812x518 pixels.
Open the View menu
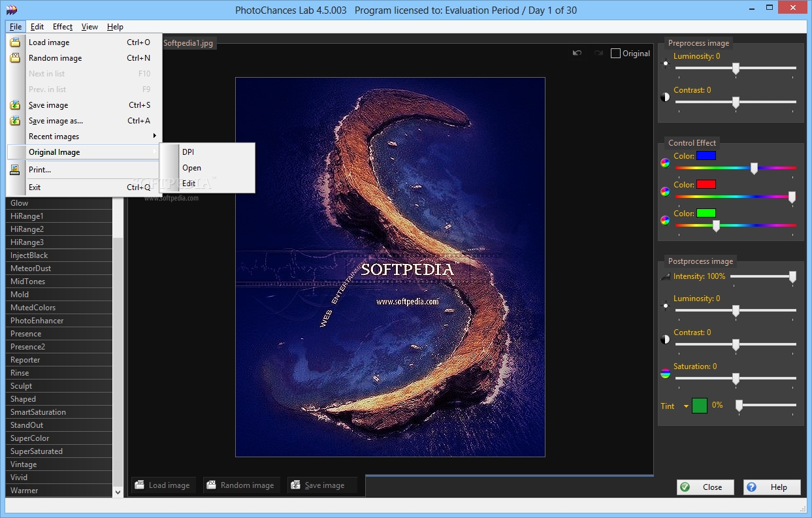(x=89, y=27)
